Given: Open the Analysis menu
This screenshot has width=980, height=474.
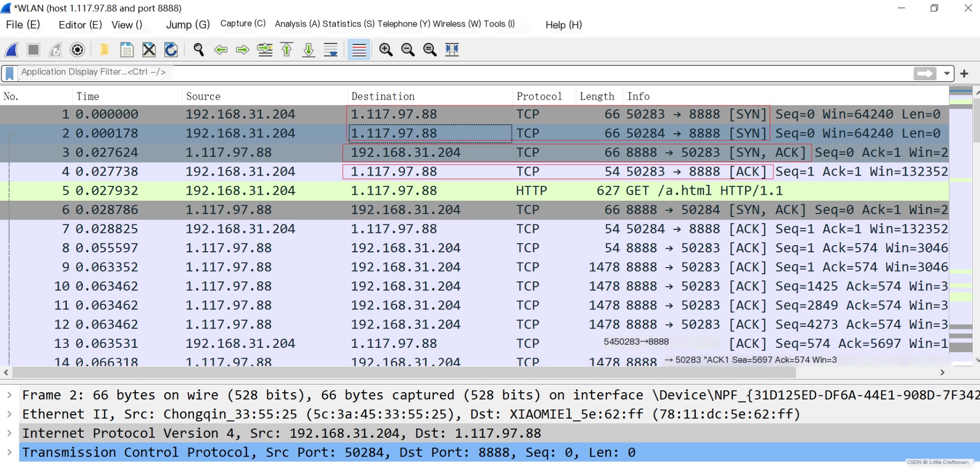Looking at the screenshot, I should pos(297,23).
